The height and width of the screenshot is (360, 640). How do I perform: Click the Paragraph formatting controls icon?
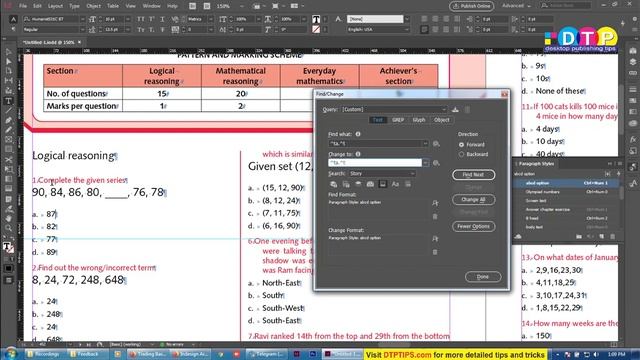pos(13,29)
